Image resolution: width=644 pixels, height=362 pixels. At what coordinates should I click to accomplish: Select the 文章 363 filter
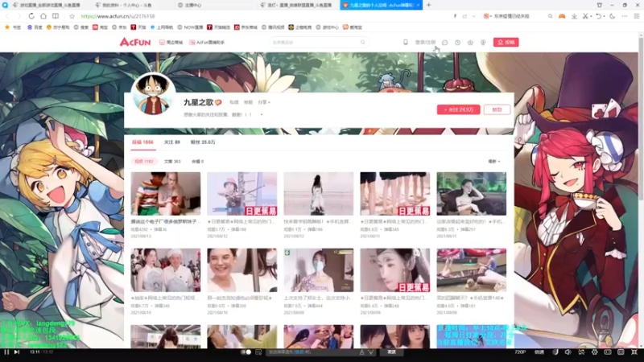tap(172, 162)
